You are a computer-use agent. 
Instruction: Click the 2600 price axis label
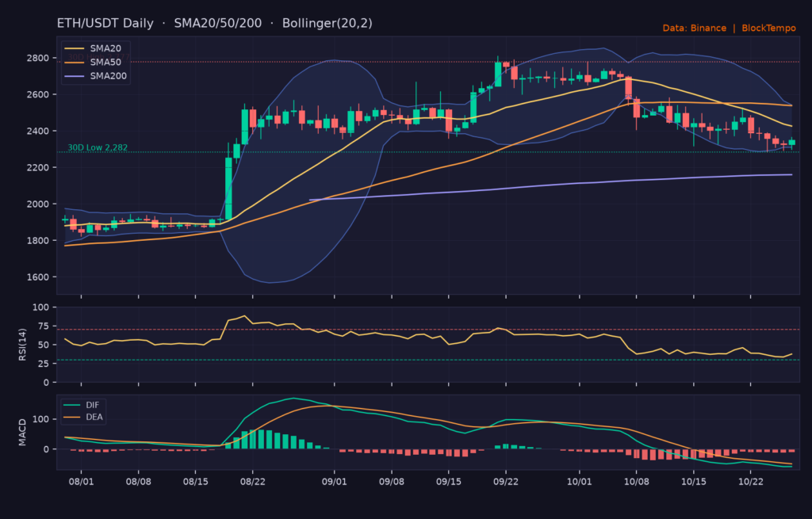[38, 95]
